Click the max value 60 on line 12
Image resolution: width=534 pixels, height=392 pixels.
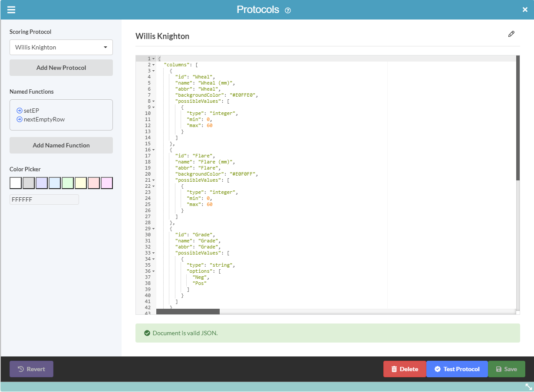[x=210, y=125]
